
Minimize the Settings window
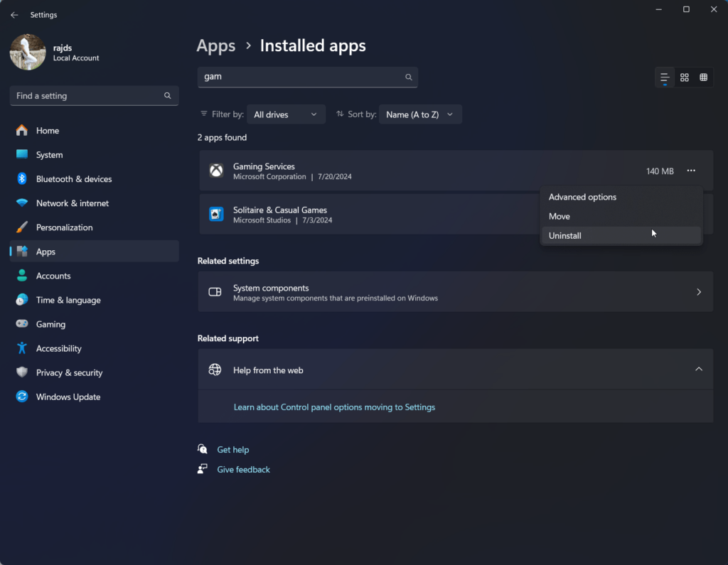pos(658,9)
